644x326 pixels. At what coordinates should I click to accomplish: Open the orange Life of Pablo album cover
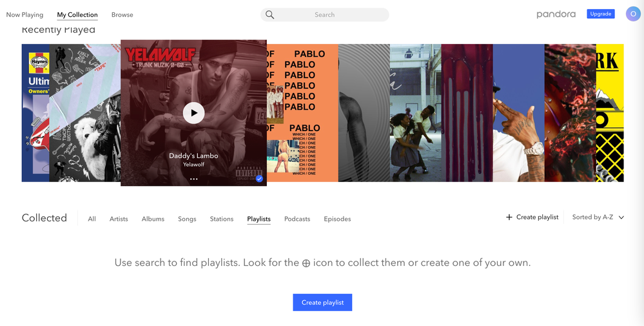click(x=302, y=113)
